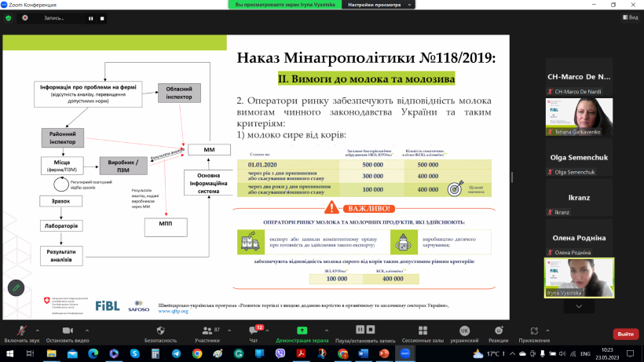The width and height of the screenshot is (644, 362).
Task: Open Windows Start menu
Action: click(9, 354)
